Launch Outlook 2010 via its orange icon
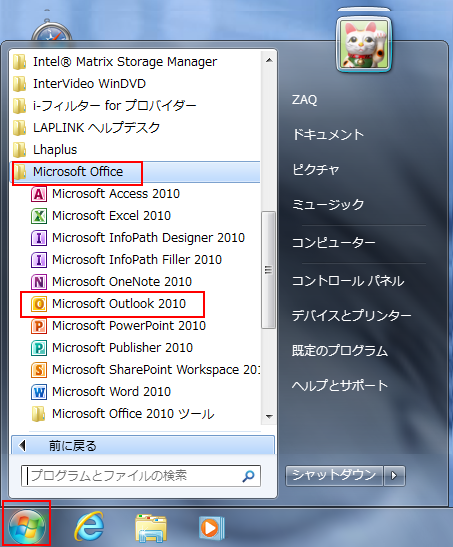The image size is (453, 547). coord(39,304)
